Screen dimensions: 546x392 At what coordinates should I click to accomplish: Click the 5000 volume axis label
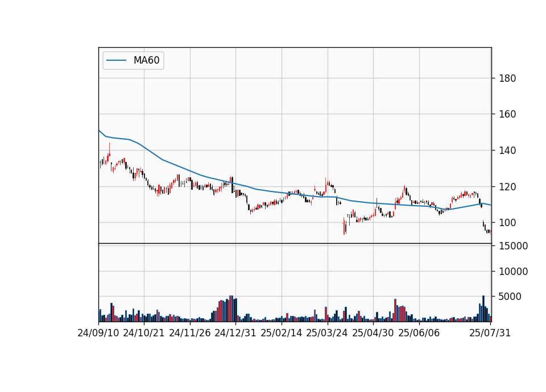pyautogui.click(x=510, y=297)
